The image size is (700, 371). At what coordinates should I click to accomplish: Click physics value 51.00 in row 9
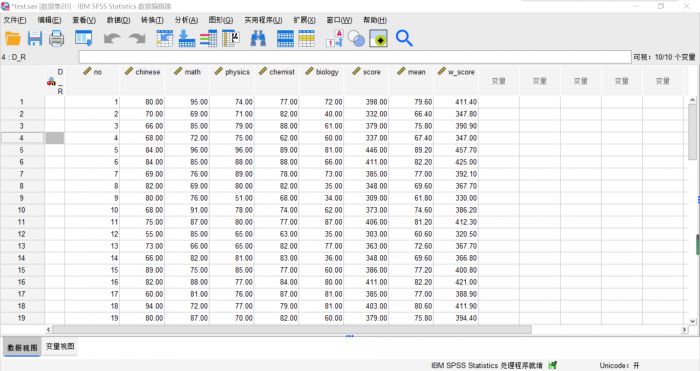pos(232,198)
